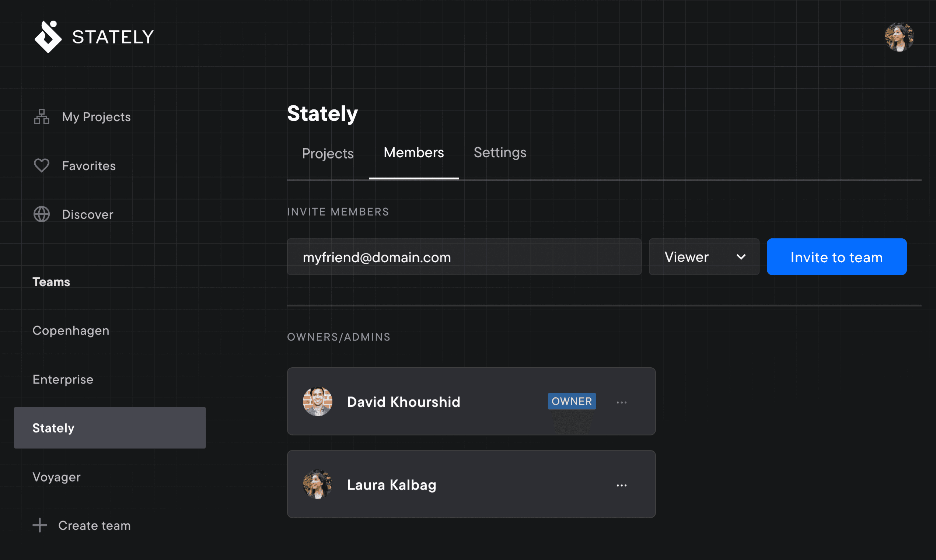Switch to the Projects tab
The image size is (936, 560).
(327, 153)
